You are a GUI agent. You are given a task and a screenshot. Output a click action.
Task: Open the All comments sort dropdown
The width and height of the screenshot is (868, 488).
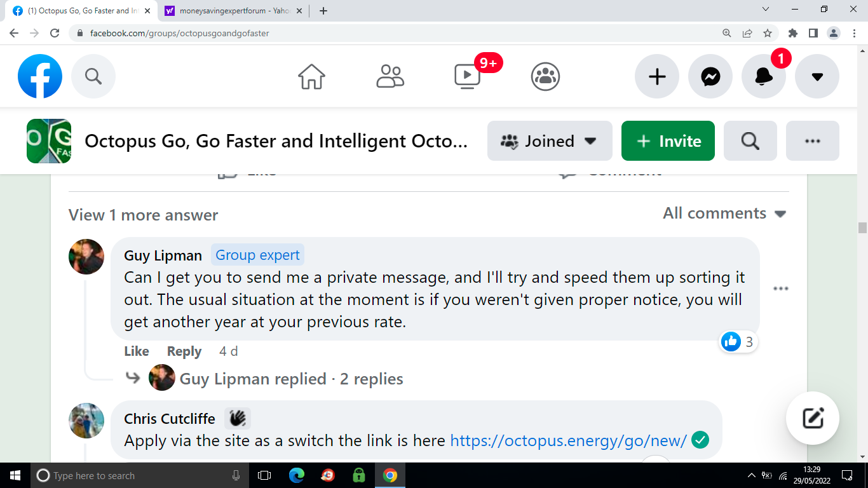click(725, 213)
